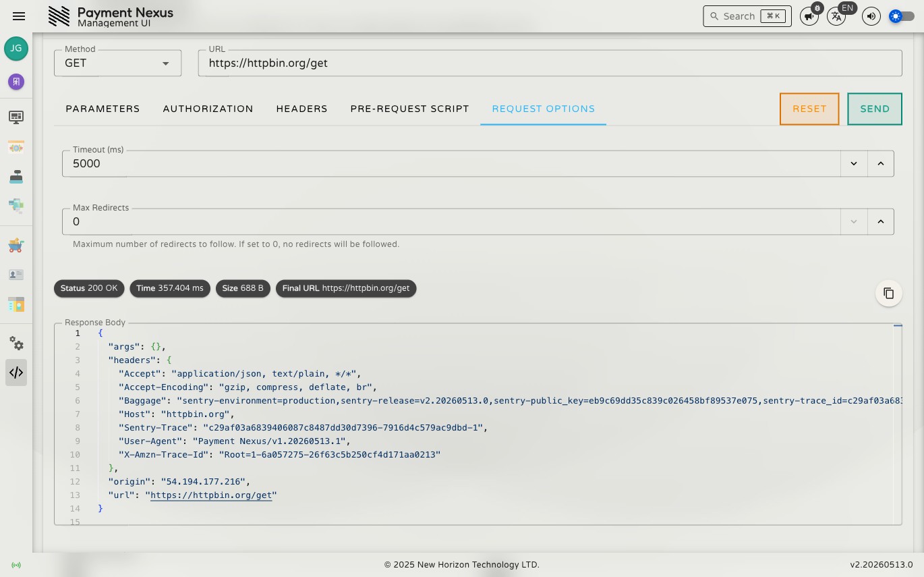This screenshot has height=577, width=924.
Task: Click the Time 357.404 ms chip
Action: [170, 288]
